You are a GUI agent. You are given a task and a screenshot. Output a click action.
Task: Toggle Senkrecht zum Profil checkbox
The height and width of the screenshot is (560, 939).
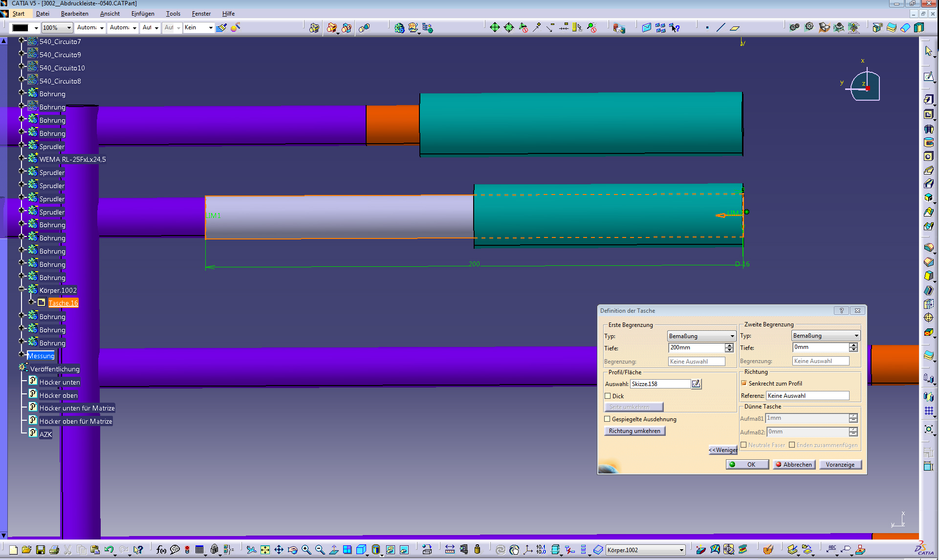tap(744, 384)
